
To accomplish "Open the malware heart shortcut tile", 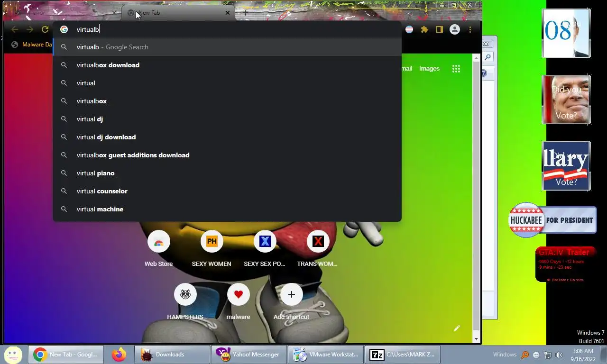I will 238,302.
